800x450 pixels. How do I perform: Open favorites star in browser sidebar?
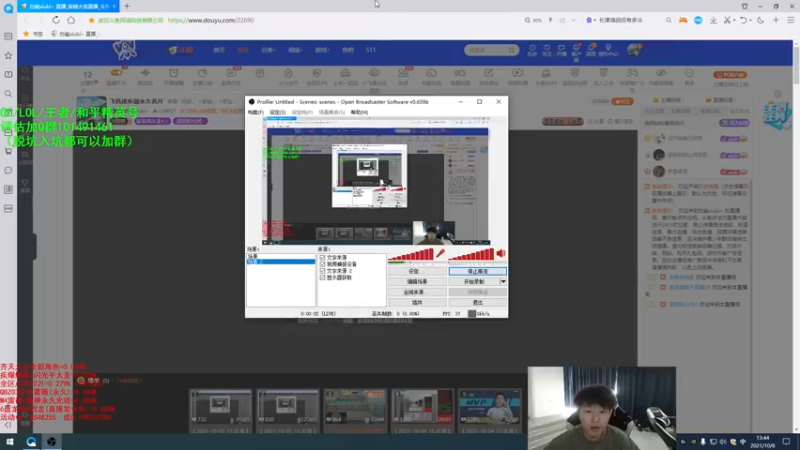[x=8, y=55]
